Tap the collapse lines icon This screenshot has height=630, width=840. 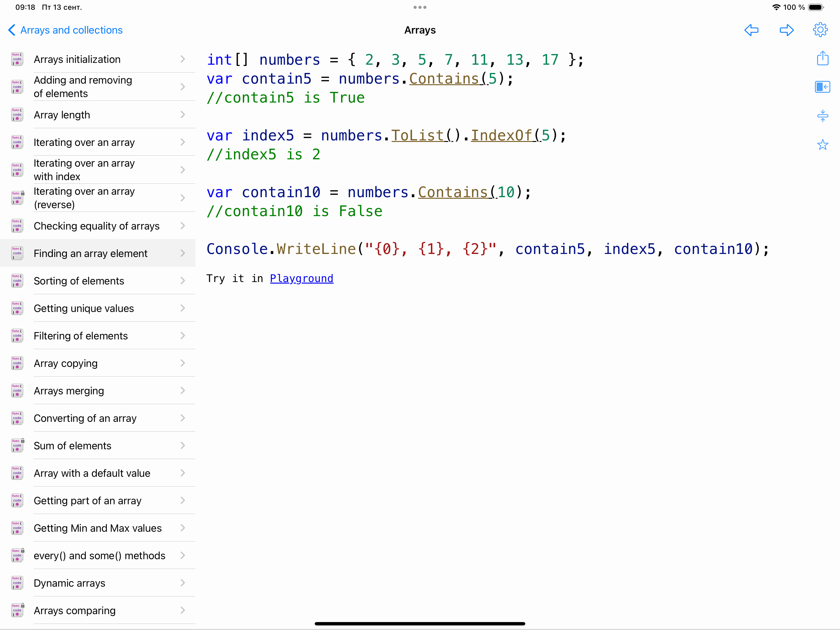[823, 116]
